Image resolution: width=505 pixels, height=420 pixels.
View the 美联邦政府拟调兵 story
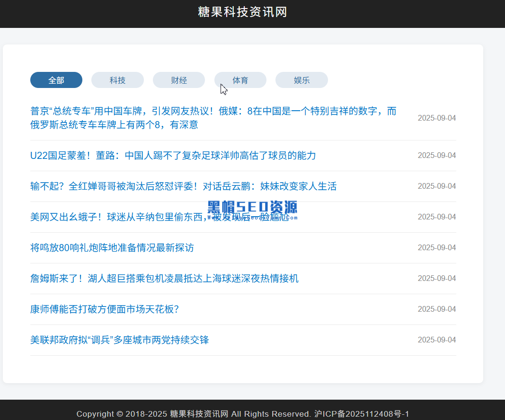click(x=119, y=340)
